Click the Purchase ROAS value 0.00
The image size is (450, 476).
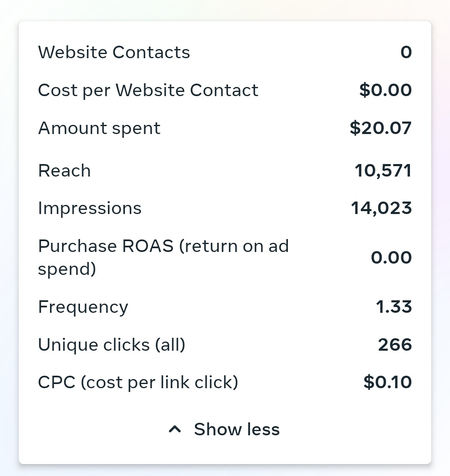coord(391,258)
